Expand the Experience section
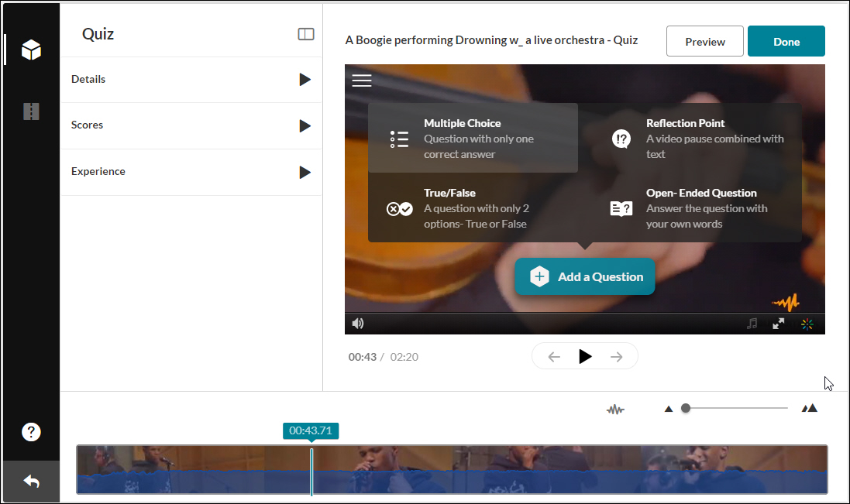The height and width of the screenshot is (504, 850). [191, 172]
